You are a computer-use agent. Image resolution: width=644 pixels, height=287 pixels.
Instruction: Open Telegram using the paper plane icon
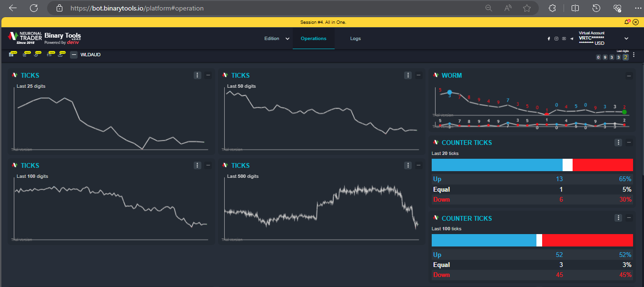(572, 38)
